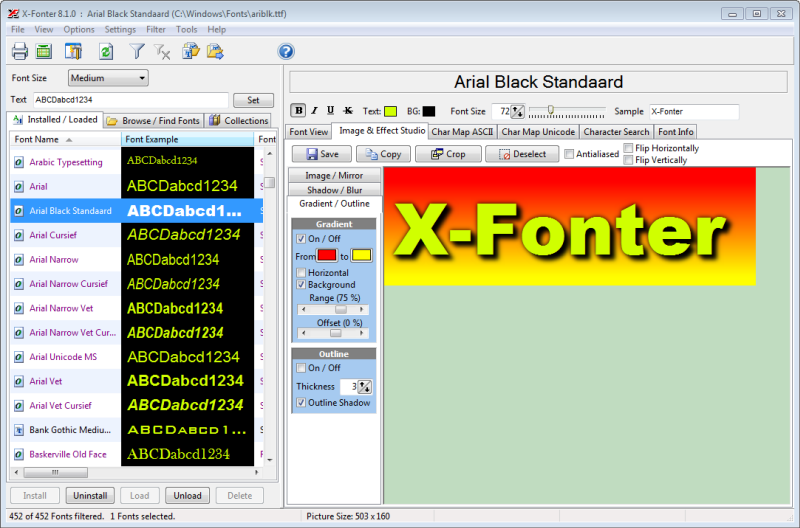
Task: Switch to Browse / Find Fonts tab
Action: [x=154, y=121]
